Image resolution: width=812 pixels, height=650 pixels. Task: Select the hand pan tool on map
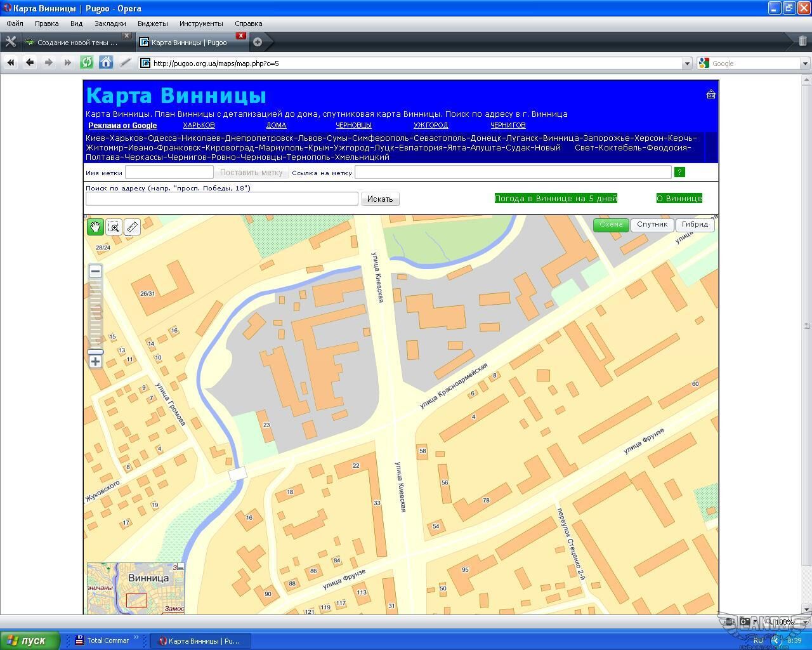95,227
